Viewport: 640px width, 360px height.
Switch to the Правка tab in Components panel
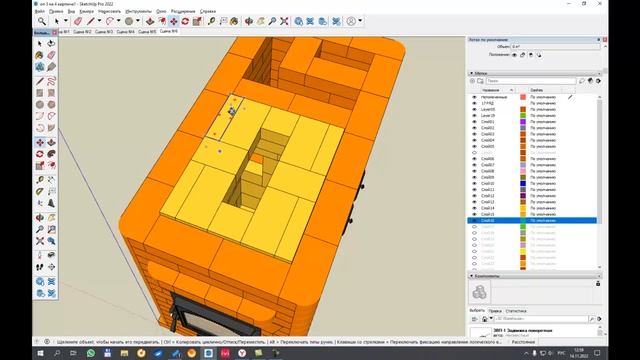[x=495, y=311]
